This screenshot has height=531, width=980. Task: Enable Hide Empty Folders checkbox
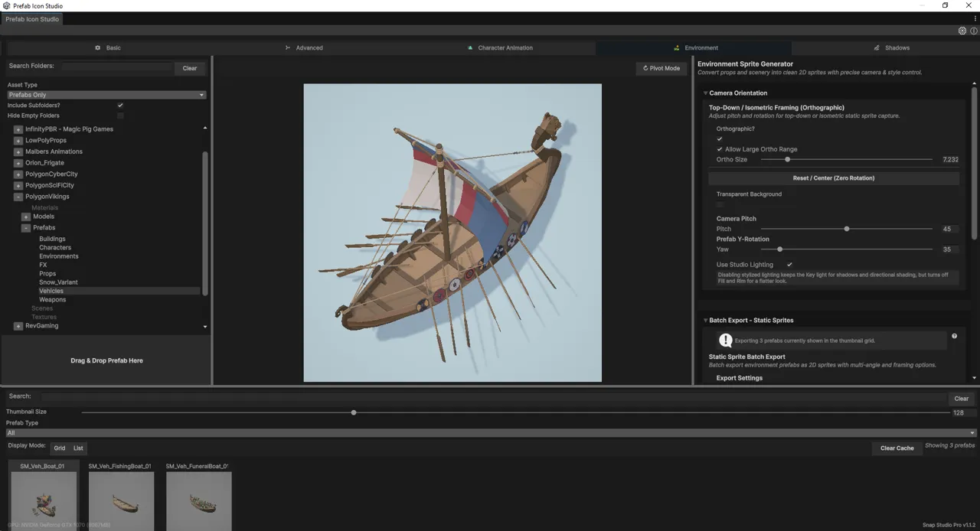coord(120,116)
